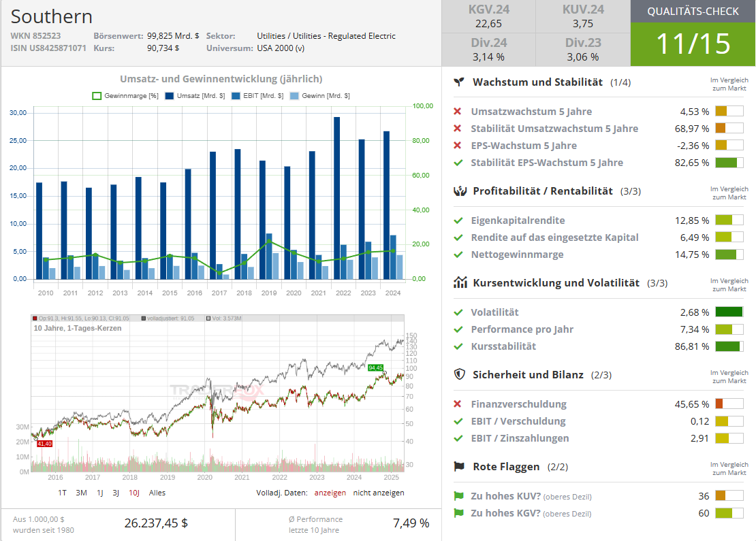Show the Alles price chart range

click(x=157, y=493)
